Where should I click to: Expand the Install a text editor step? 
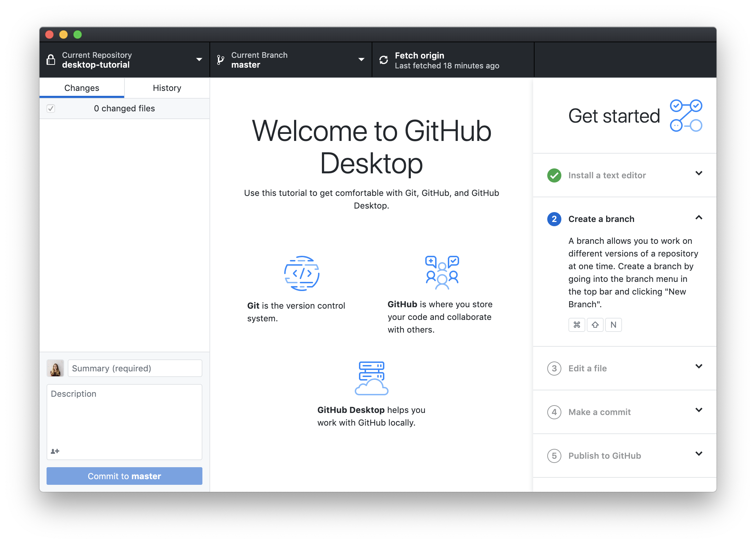(x=699, y=173)
